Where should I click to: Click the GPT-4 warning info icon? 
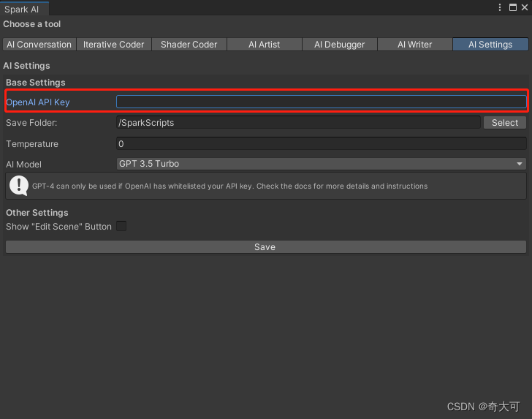(19, 186)
